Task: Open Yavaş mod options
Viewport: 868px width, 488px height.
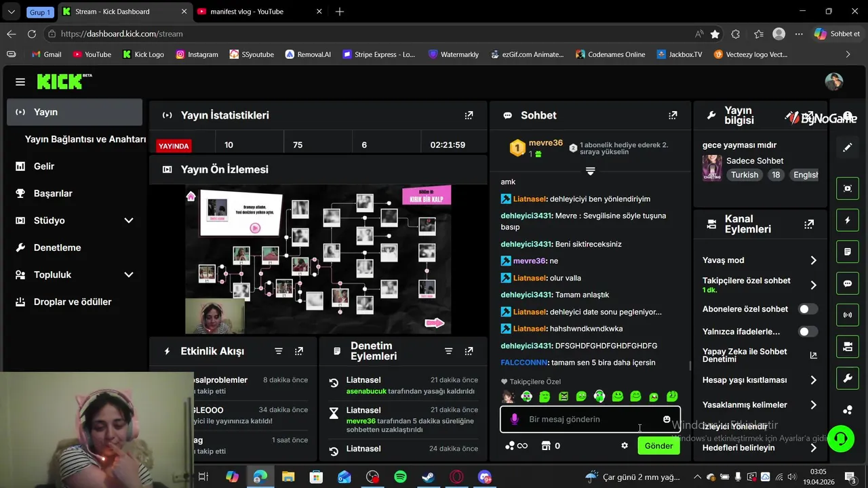Action: tap(760, 260)
